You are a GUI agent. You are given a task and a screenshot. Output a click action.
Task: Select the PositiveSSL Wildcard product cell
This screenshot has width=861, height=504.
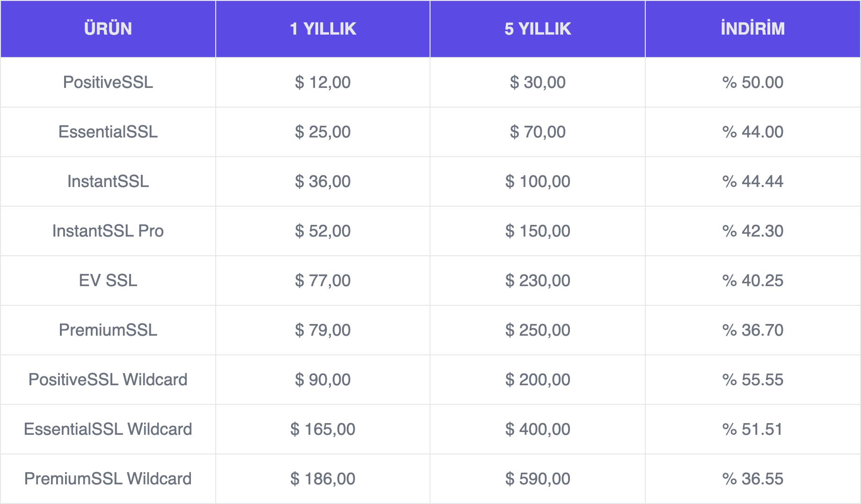pos(108,380)
